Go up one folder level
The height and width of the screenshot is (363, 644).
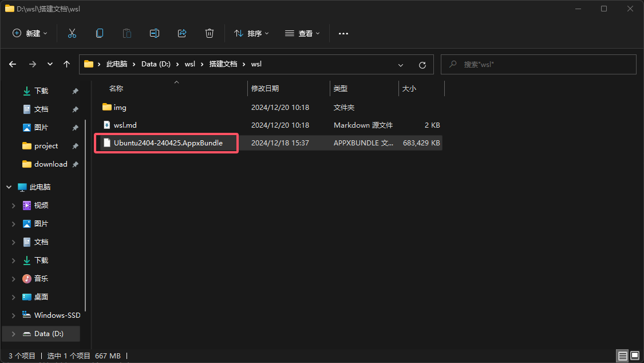pos(66,64)
